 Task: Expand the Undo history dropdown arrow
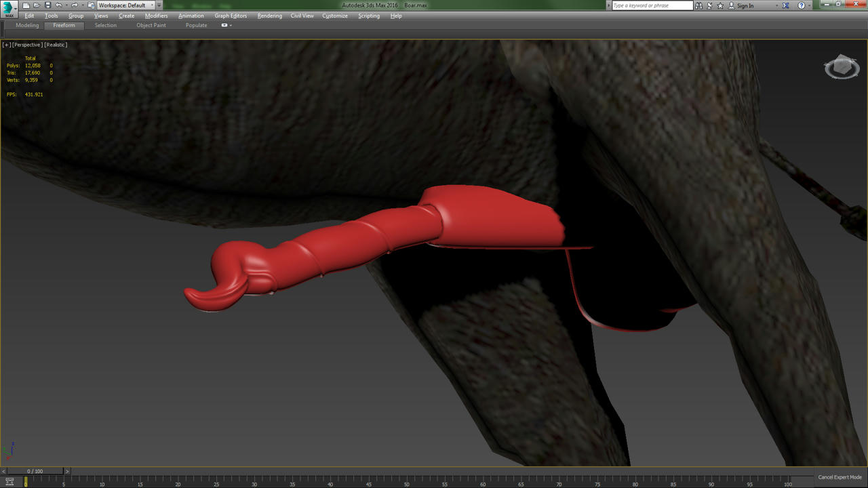pyautogui.click(x=66, y=5)
